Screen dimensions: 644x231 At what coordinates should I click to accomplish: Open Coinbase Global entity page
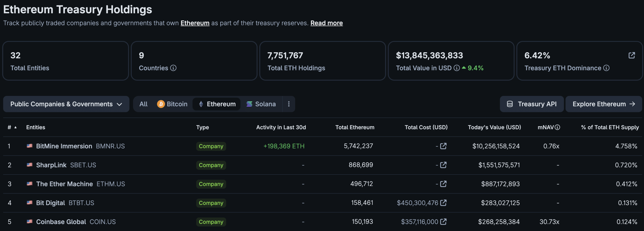click(x=61, y=222)
